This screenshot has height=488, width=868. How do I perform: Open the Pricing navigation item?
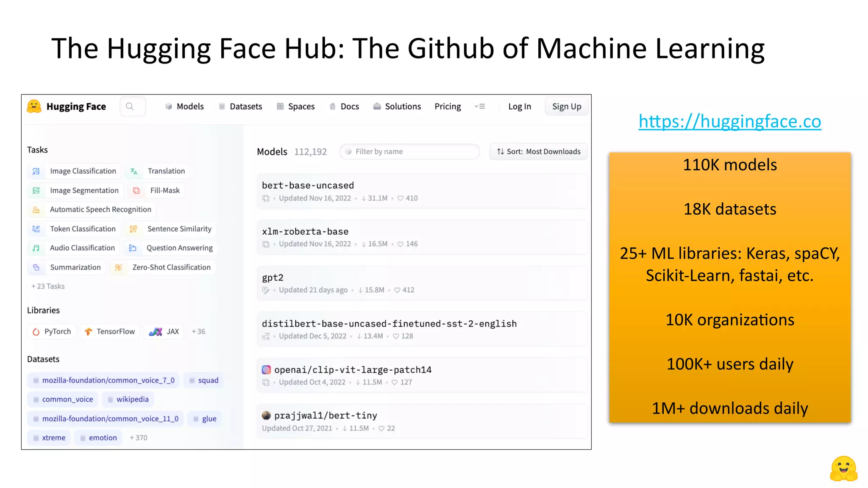pos(448,106)
